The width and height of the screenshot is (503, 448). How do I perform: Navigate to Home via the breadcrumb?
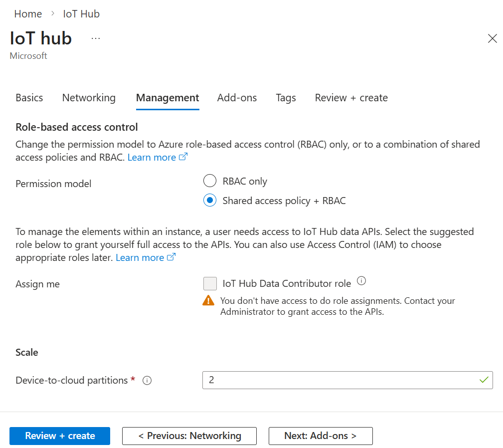(x=28, y=14)
